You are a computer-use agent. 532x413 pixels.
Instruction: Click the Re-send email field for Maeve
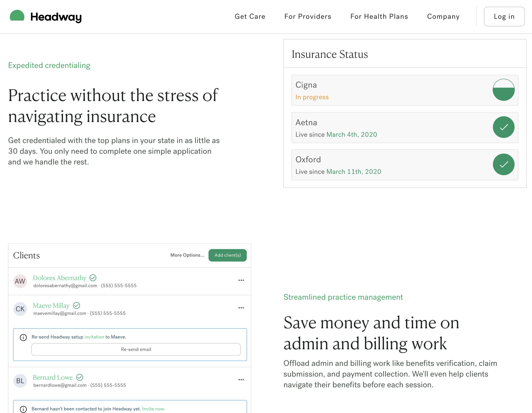tap(136, 350)
